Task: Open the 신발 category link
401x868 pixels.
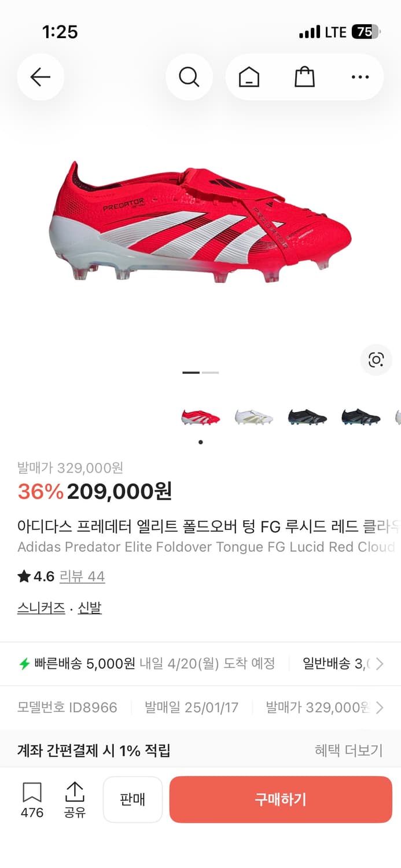Action: pos(90,608)
